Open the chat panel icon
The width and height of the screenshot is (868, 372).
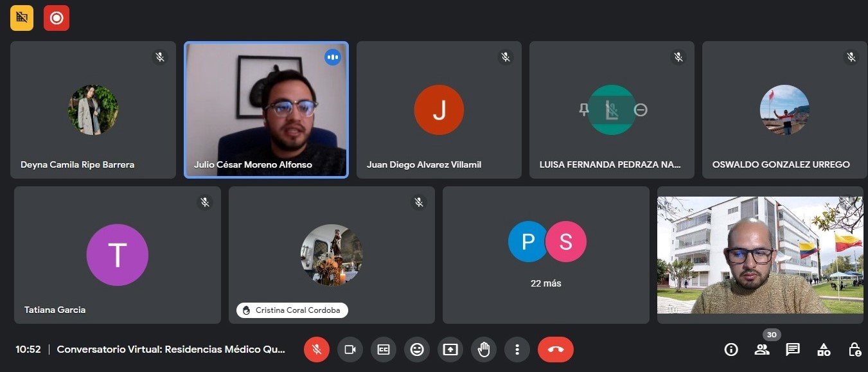pyautogui.click(x=793, y=350)
